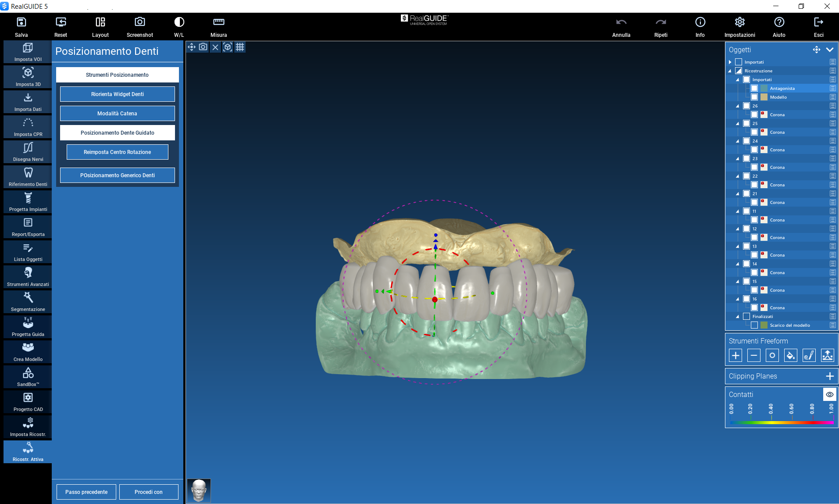The height and width of the screenshot is (504, 839).
Task: Select the Disegna Nervi tool
Action: pyautogui.click(x=28, y=152)
